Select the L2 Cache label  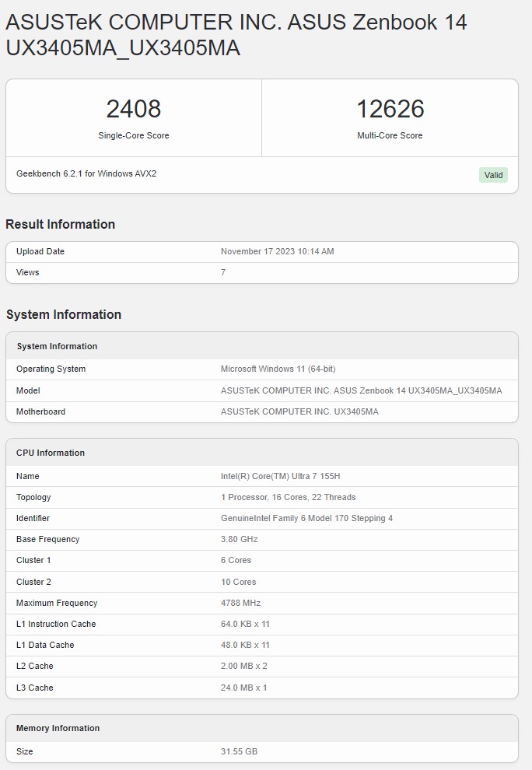[34, 667]
